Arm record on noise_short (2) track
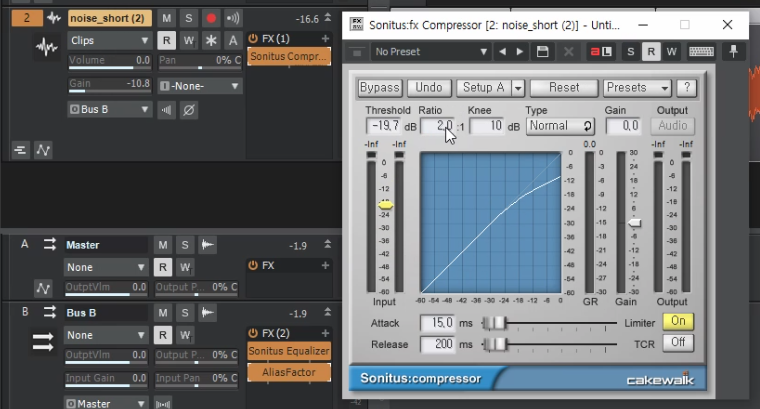The image size is (760, 409). point(211,18)
